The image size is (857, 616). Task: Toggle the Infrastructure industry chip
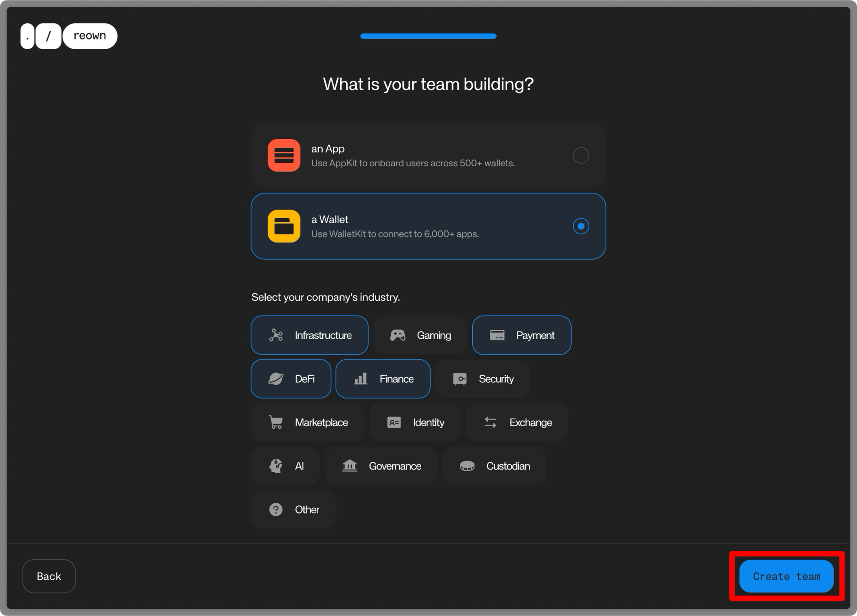(309, 335)
